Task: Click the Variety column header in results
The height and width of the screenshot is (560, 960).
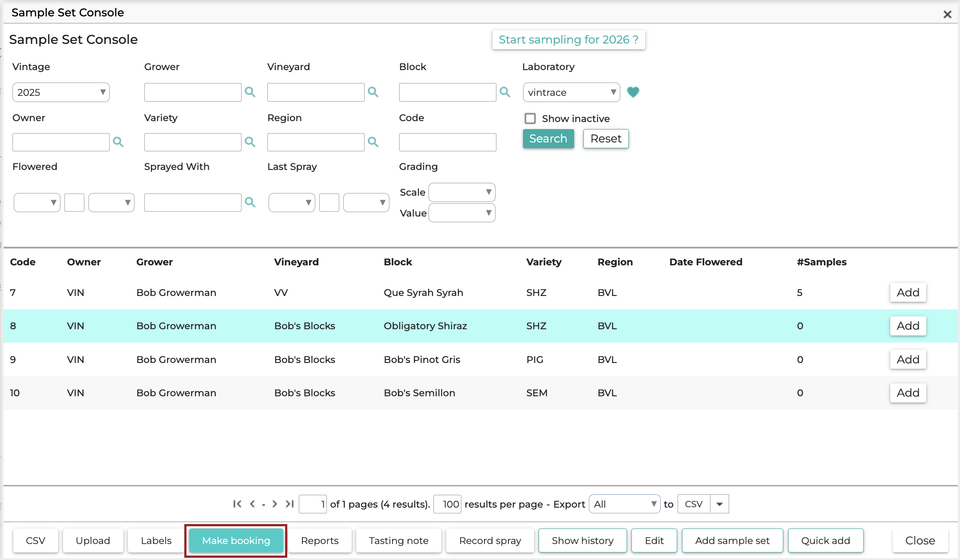Action: pos(543,262)
